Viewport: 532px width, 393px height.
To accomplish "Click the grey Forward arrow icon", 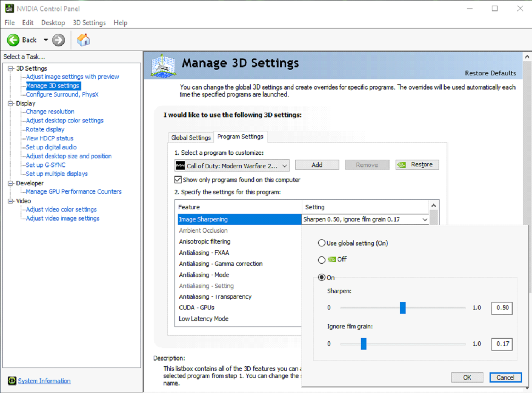I will (58, 40).
